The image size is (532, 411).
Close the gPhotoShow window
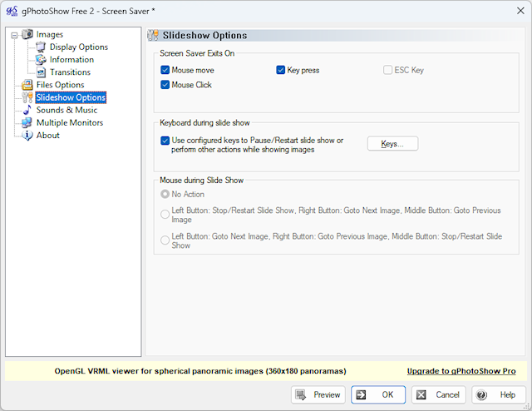[x=520, y=11]
